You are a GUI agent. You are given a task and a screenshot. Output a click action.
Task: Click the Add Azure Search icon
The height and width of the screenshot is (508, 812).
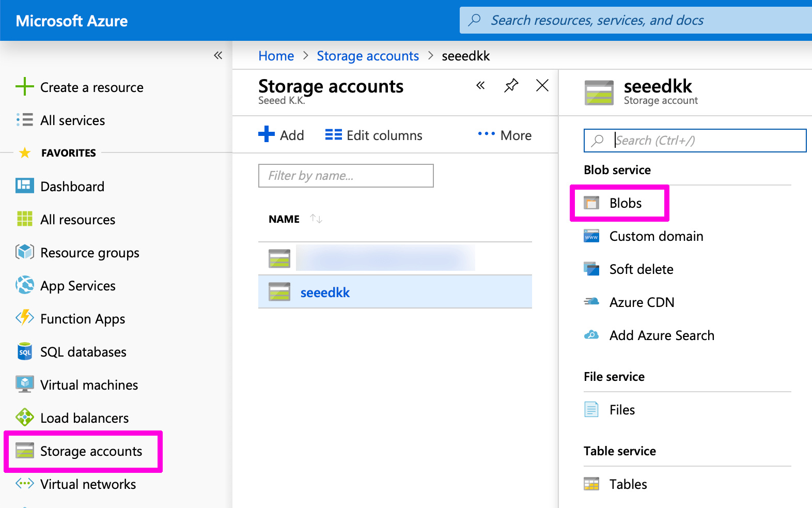pyautogui.click(x=591, y=335)
